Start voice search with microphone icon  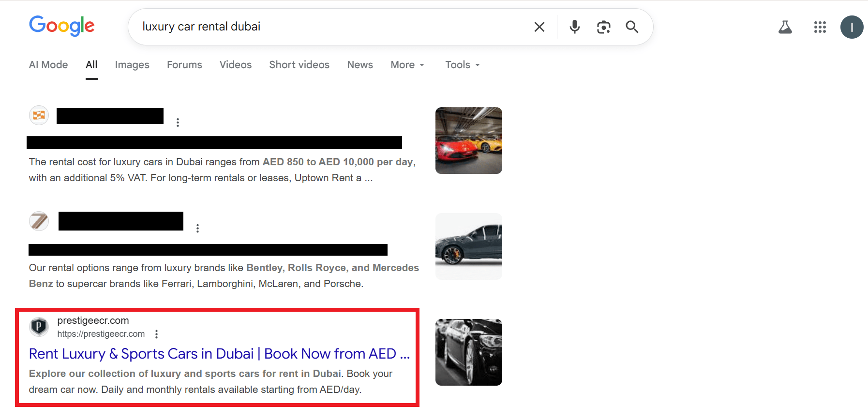tap(575, 27)
